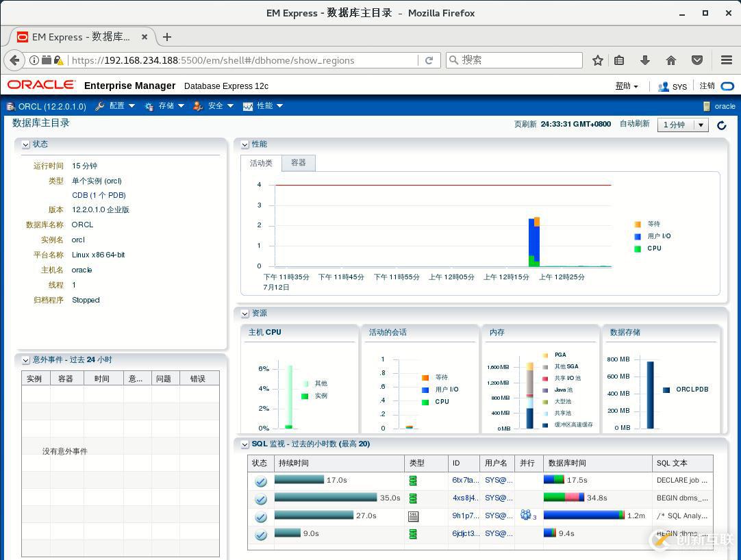
Task: Switch to the 容器 tab
Action: click(x=297, y=163)
